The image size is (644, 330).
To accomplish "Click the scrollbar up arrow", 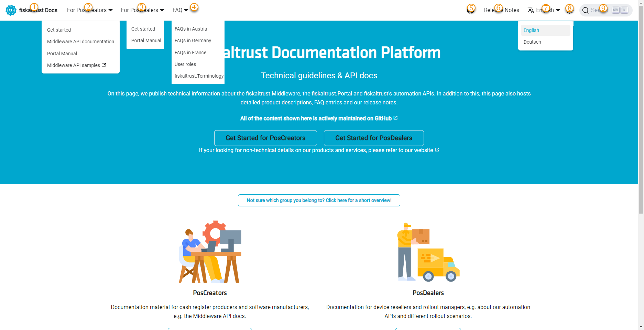I will click(x=641, y=3).
